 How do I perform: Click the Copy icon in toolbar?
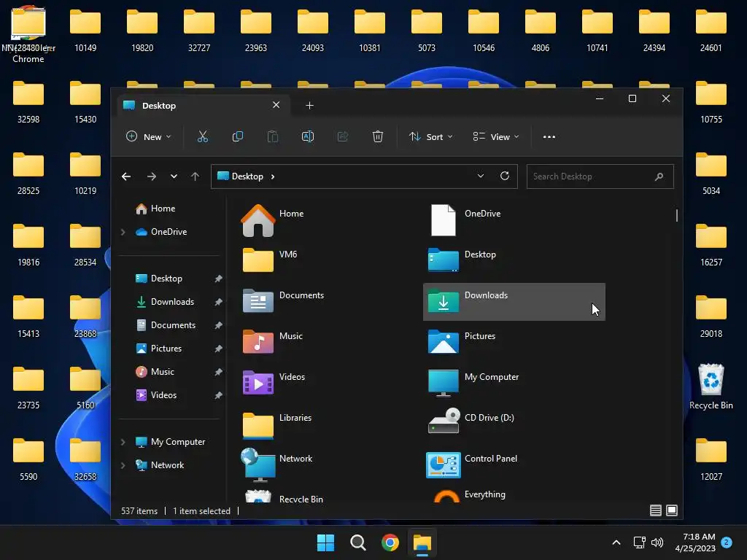tap(237, 136)
